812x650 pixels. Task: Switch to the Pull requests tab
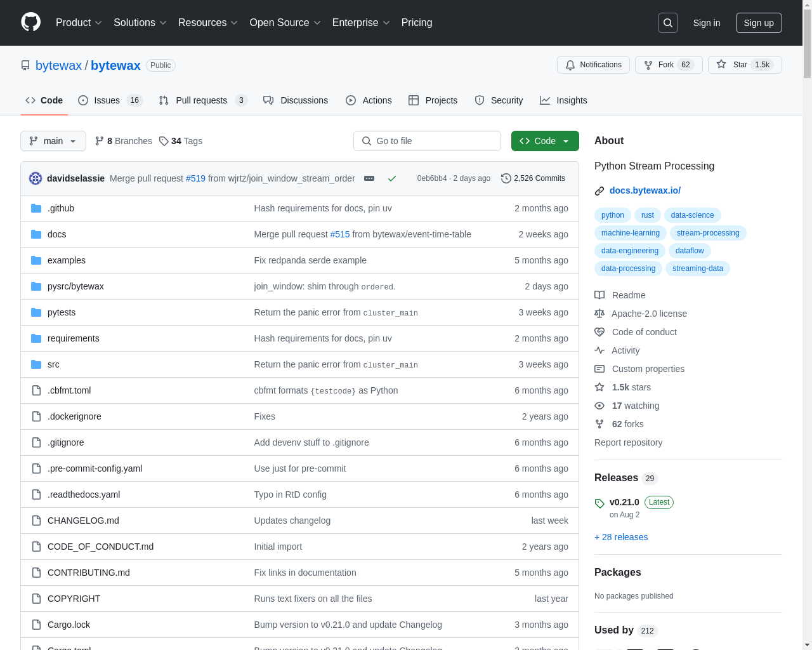point(203,100)
